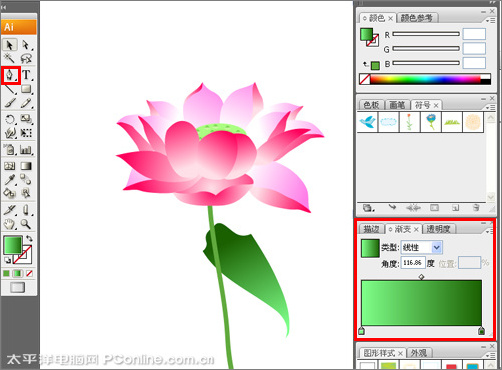
Task: Select the Pencil tool
Action: click(x=26, y=103)
